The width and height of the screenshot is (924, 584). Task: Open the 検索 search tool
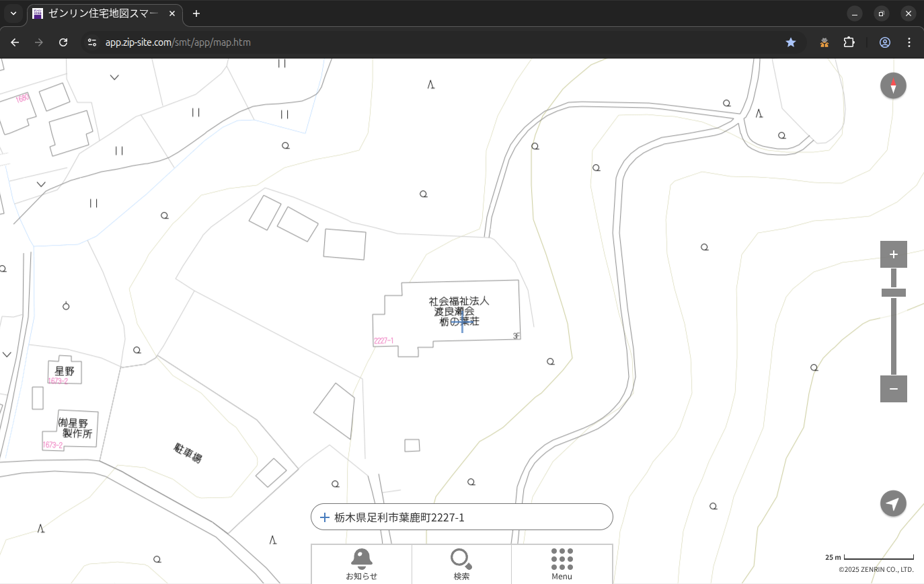pyautogui.click(x=461, y=564)
